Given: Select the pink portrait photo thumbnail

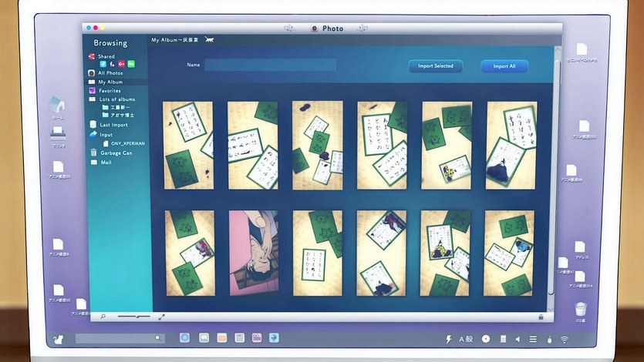Looking at the screenshot, I should pyautogui.click(x=253, y=253).
